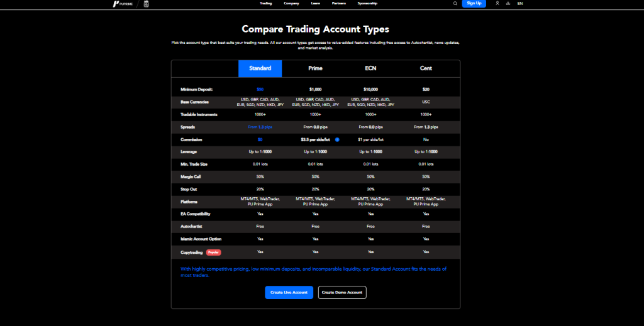Screen dimensions: 644x326
Task: Click the partner crest icon beside logo
Action: click(146, 4)
